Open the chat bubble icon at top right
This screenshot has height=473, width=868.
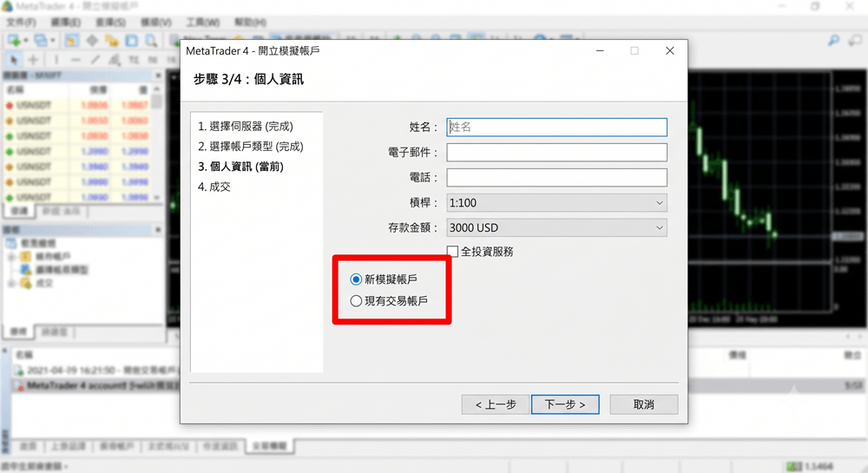pos(856,40)
